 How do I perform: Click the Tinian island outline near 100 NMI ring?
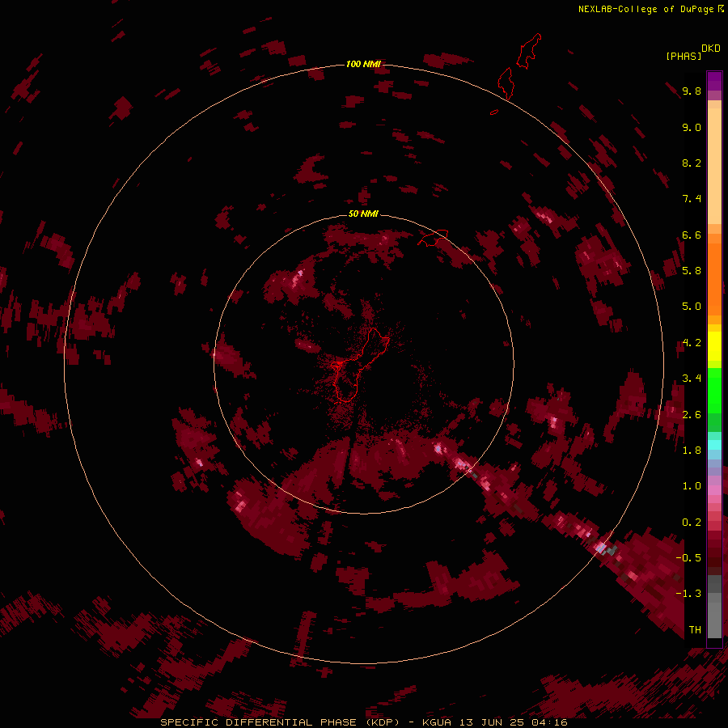pyautogui.click(x=506, y=83)
